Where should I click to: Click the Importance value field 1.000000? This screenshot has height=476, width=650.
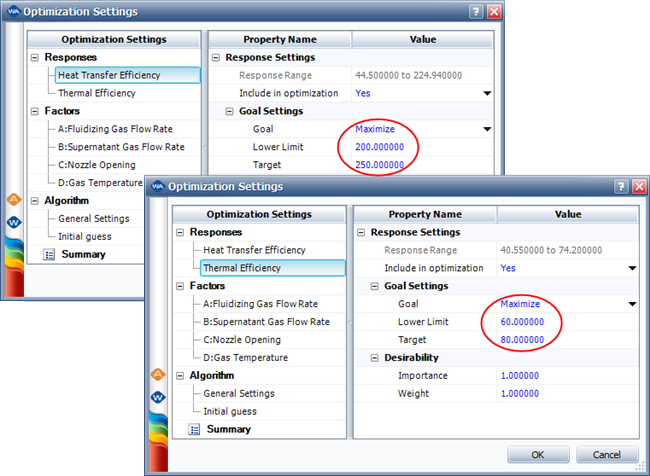(x=524, y=376)
